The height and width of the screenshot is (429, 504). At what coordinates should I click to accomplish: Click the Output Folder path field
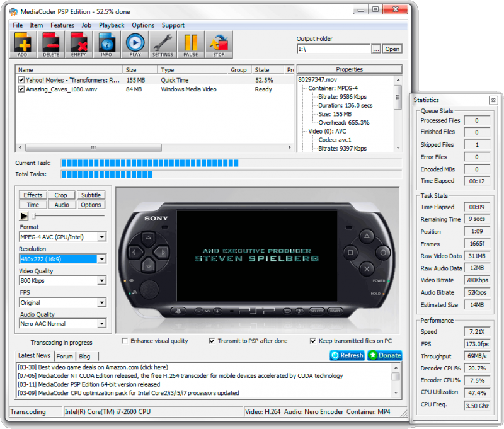tap(333, 49)
